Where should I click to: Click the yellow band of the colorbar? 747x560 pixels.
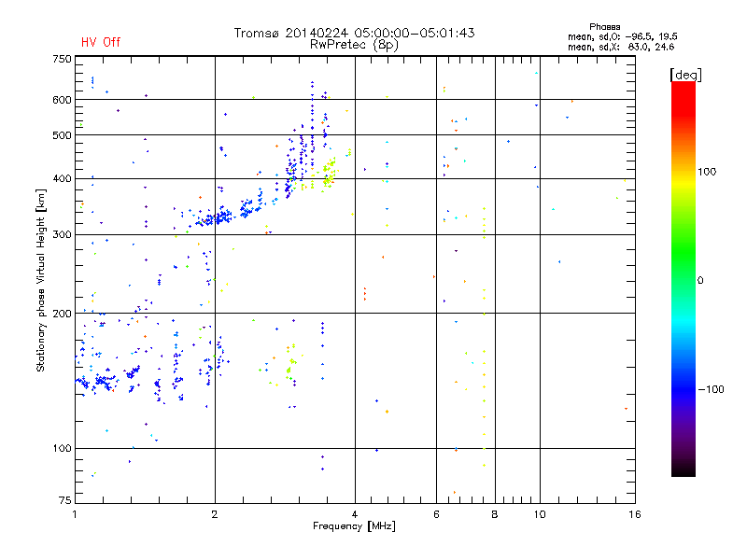click(684, 183)
